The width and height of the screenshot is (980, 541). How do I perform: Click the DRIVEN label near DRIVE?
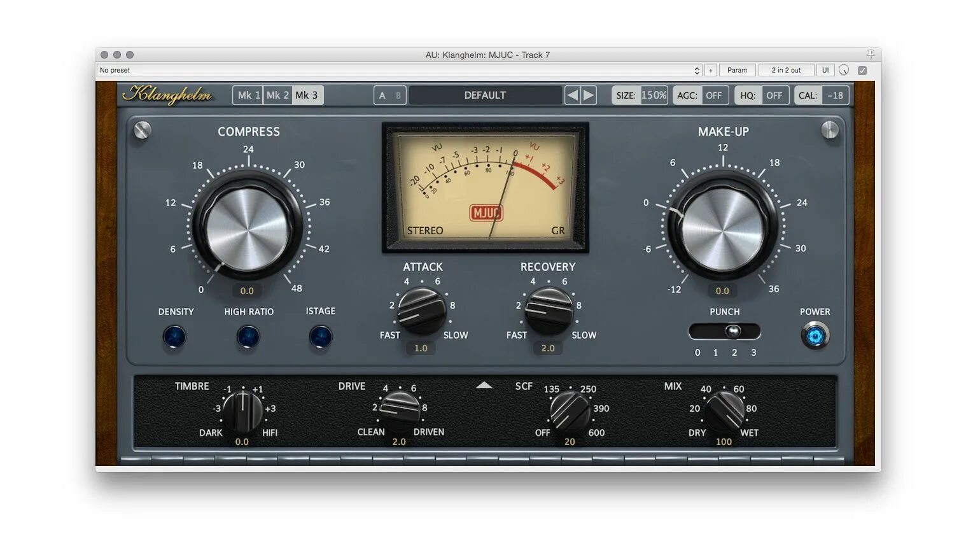click(429, 432)
